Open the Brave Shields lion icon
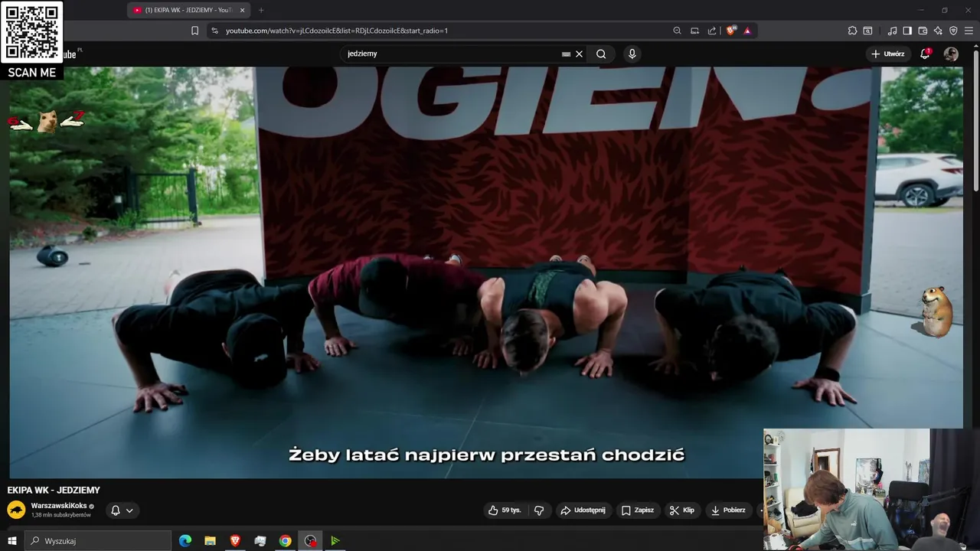This screenshot has height=551, width=980. [x=731, y=31]
